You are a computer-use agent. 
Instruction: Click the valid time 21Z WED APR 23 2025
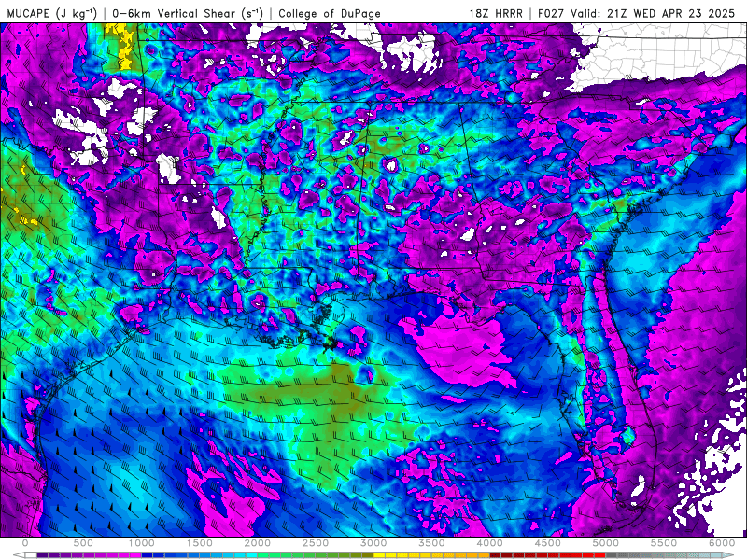point(670,13)
